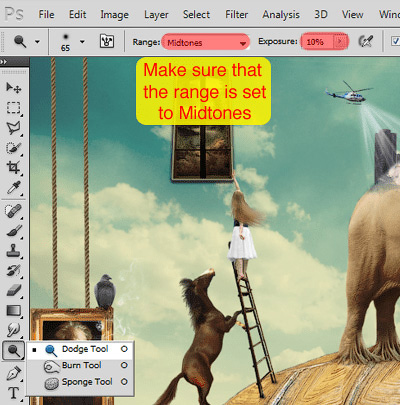This screenshot has height=405, width=400.
Task: Select the Clone Stamp tool
Action: tap(14, 250)
